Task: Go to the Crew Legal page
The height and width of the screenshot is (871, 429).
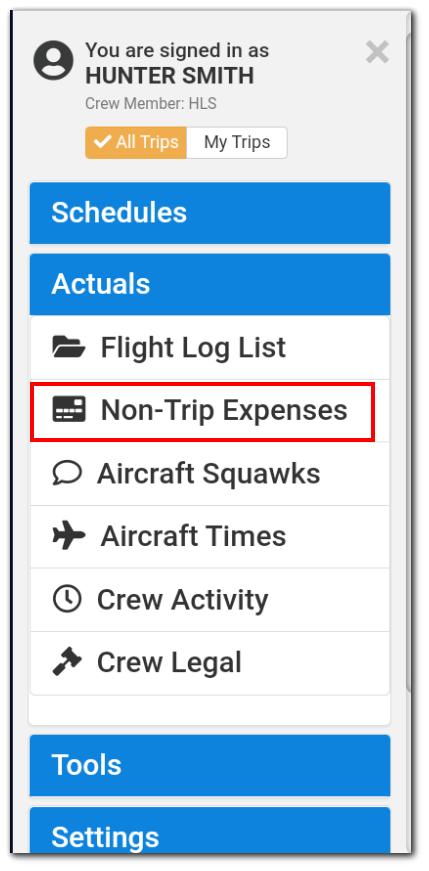Action: 210,663
